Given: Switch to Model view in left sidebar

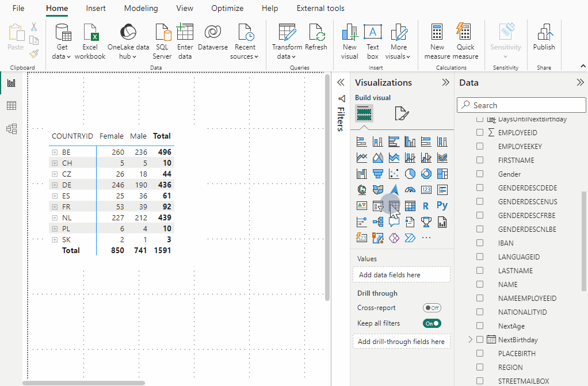Looking at the screenshot, I should pyautogui.click(x=12, y=129).
